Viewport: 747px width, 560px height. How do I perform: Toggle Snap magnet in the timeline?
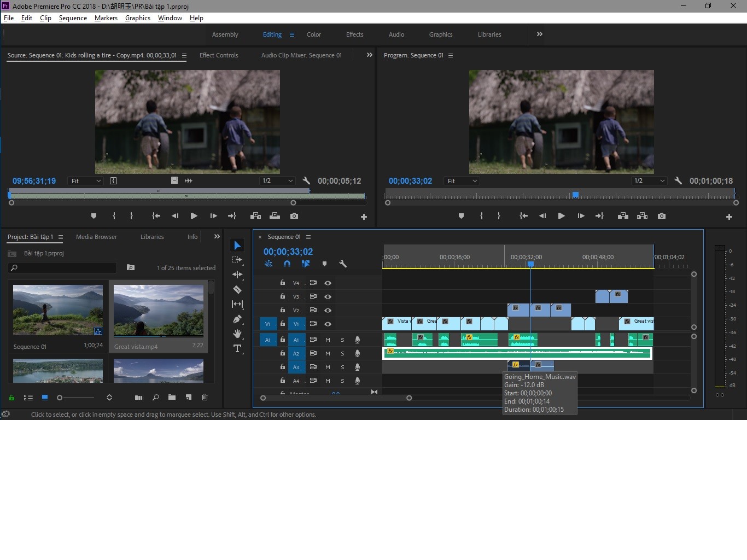pos(287,264)
